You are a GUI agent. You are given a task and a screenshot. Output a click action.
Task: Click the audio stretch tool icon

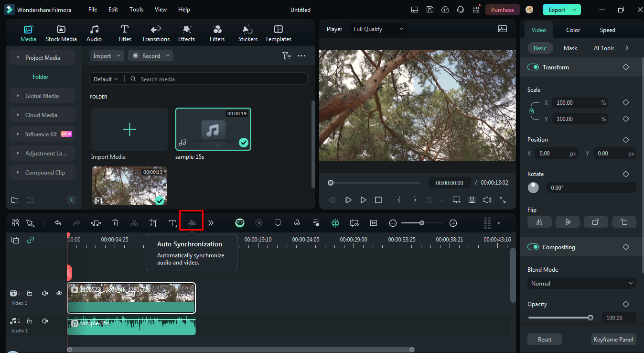[96, 223]
